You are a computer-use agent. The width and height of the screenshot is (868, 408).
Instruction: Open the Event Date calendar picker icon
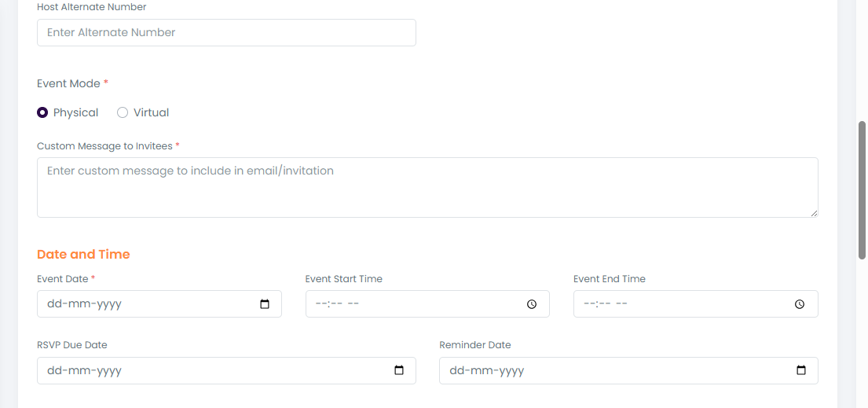[265, 304]
